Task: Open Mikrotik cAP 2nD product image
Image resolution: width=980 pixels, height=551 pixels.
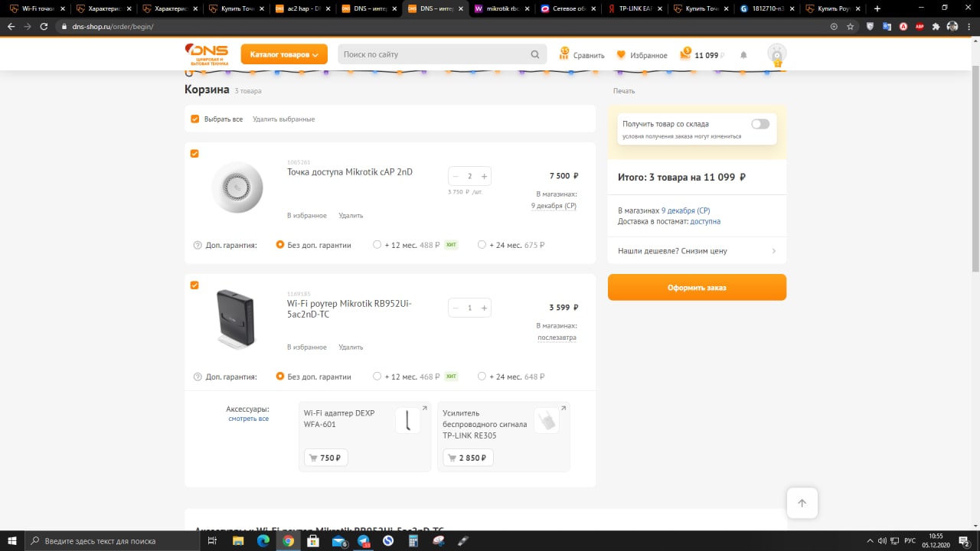Action: (237, 187)
